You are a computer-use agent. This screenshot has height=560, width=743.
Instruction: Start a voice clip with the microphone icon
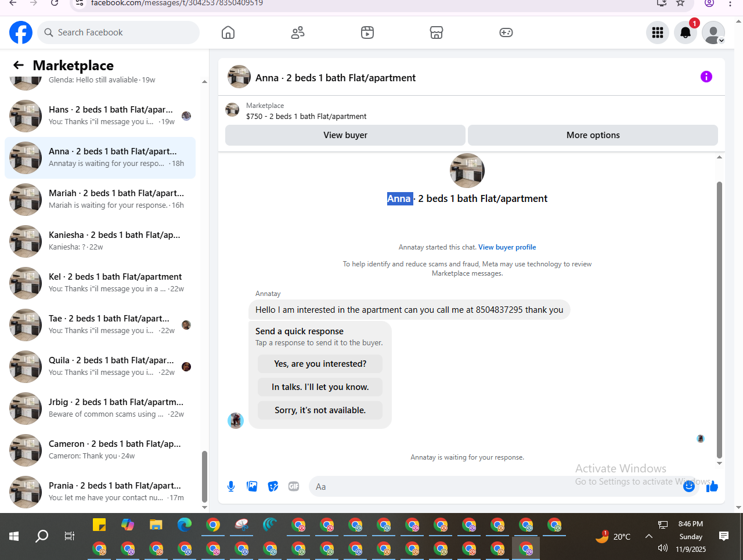pos(231,486)
